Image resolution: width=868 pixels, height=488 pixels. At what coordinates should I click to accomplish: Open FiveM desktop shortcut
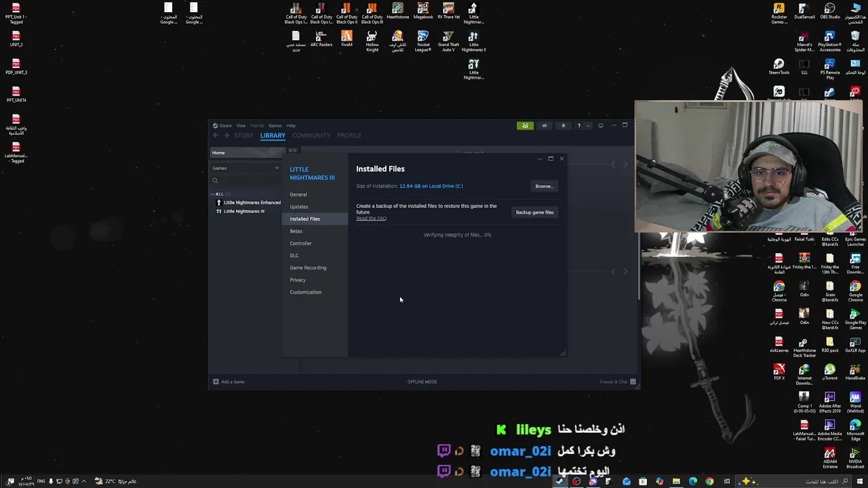pos(347,39)
